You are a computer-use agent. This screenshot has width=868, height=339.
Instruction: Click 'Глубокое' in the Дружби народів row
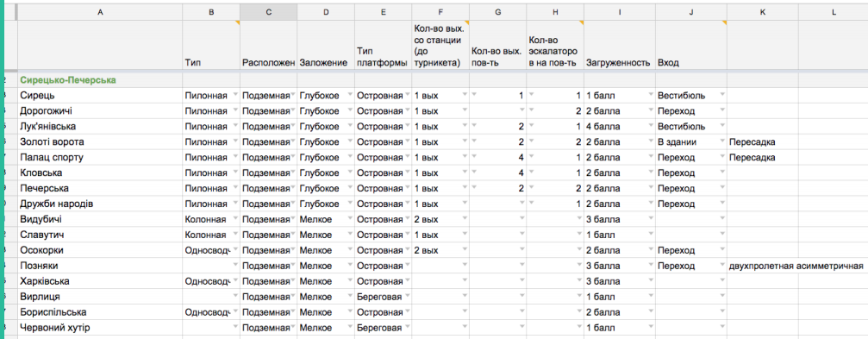coord(320,204)
